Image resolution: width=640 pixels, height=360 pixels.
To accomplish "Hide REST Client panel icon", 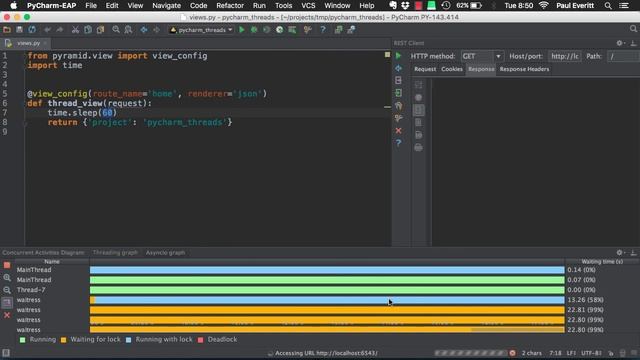I will (x=633, y=43).
